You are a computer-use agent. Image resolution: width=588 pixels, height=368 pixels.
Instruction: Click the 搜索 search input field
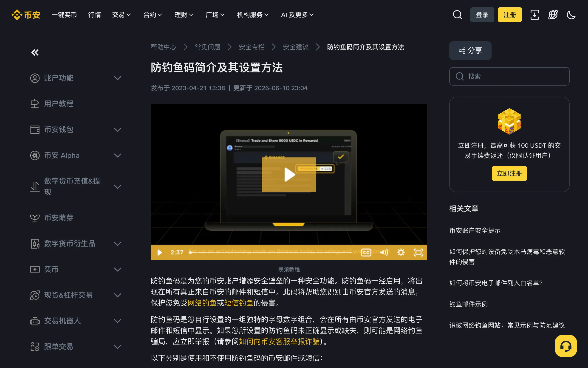point(509,76)
